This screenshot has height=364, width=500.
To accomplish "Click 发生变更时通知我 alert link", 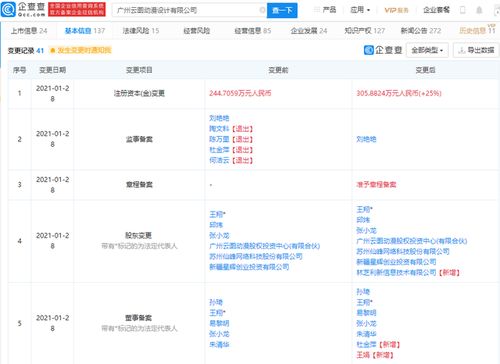I will pyautogui.click(x=80, y=50).
